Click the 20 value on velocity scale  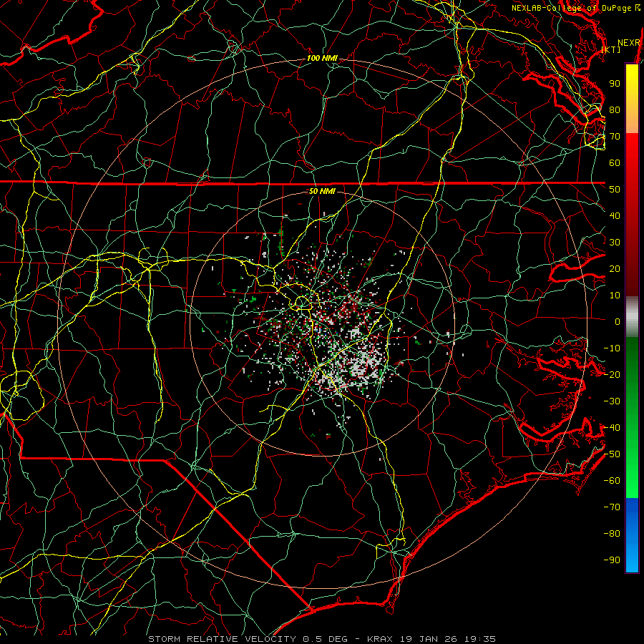coord(615,268)
